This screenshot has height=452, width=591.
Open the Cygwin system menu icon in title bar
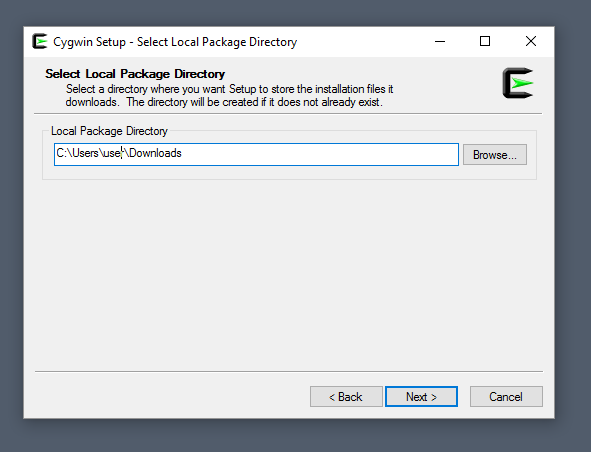point(40,41)
